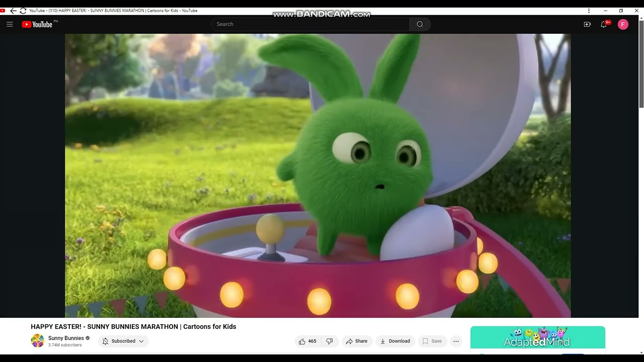Open the account avatar menu
The width and height of the screenshot is (644, 362).
[x=623, y=24]
